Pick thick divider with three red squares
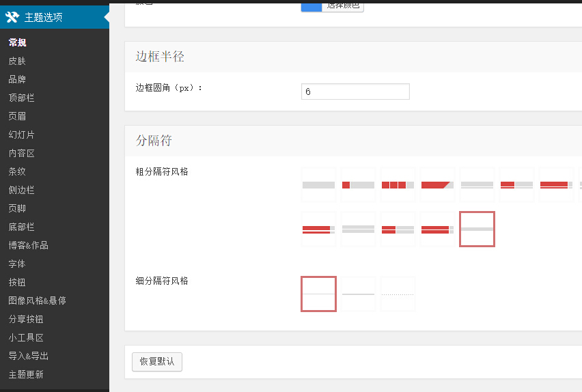This screenshot has width=582, height=392. (398, 185)
